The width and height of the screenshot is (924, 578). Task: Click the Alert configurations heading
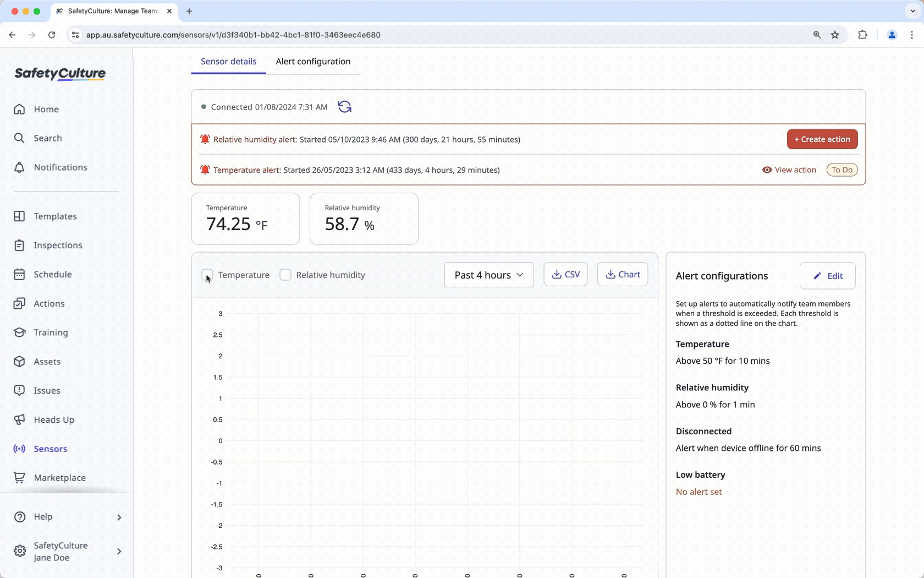[x=722, y=276]
